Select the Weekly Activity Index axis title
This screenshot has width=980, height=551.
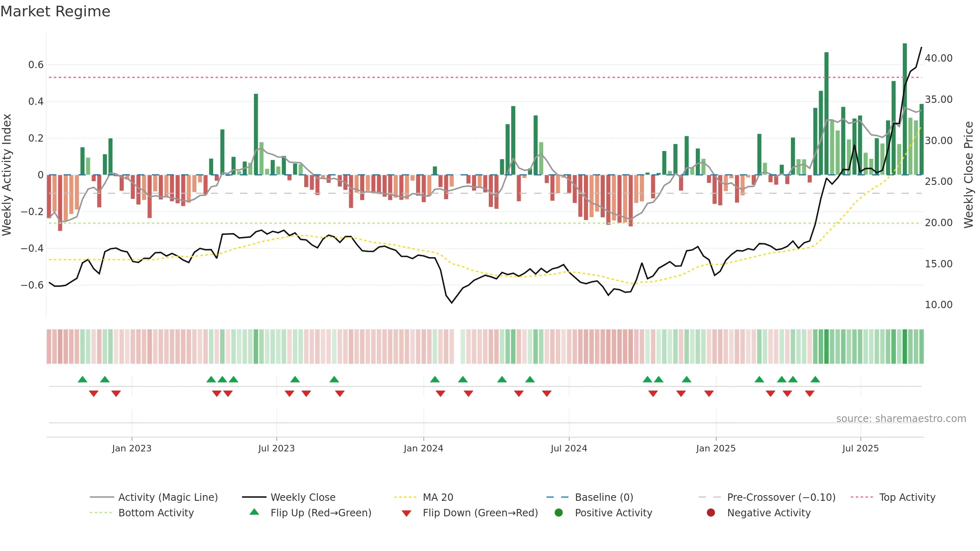click(x=7, y=175)
